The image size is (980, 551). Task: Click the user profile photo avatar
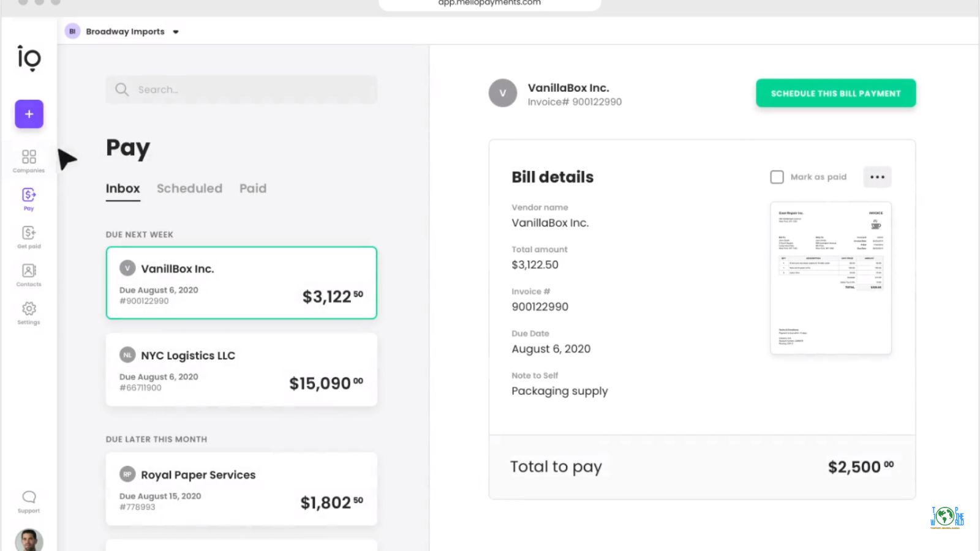[29, 540]
